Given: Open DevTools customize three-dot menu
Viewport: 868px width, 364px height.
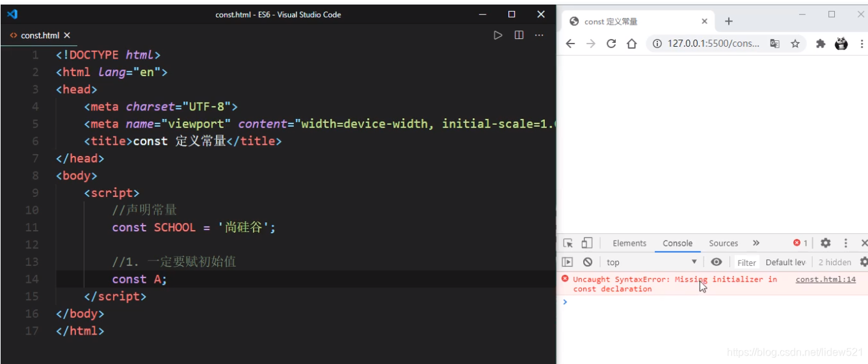Looking at the screenshot, I should pos(846,243).
